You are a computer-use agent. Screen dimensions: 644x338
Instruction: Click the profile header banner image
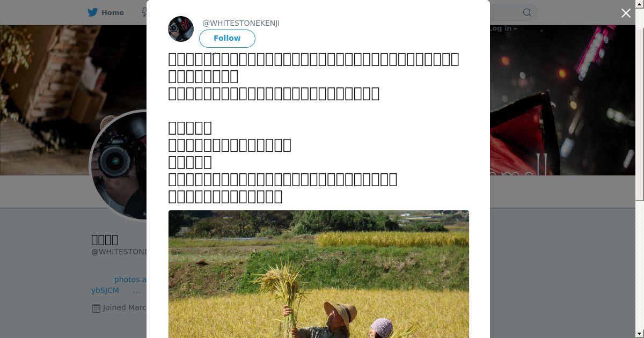[562, 100]
